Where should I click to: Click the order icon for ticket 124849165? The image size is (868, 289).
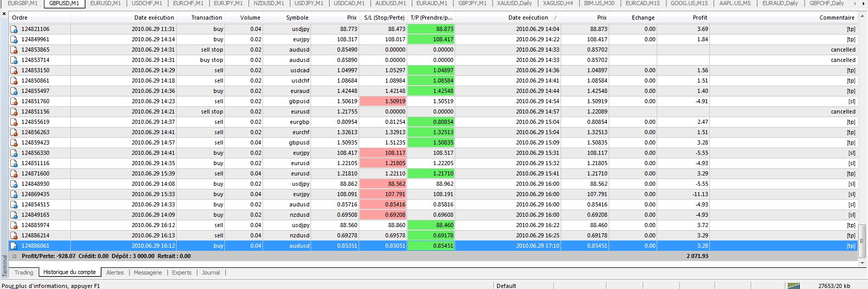tap(14, 215)
